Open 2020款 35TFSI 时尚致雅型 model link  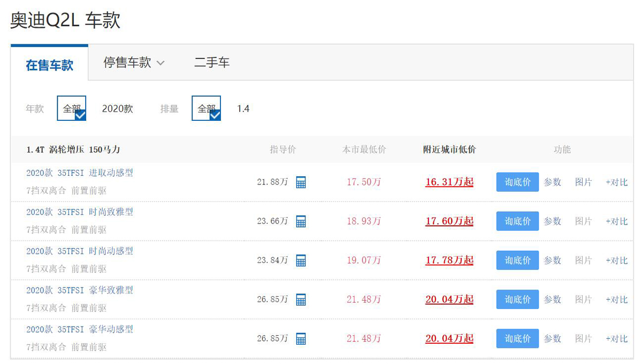tap(80, 212)
